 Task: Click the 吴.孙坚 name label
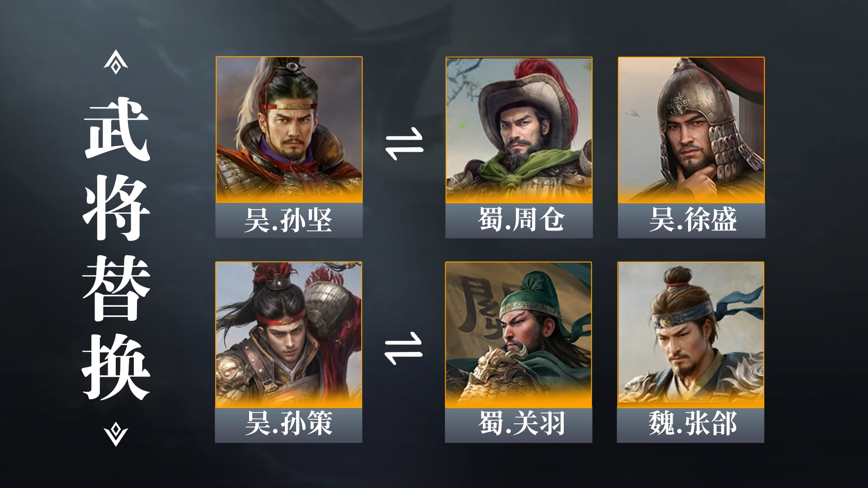point(289,220)
